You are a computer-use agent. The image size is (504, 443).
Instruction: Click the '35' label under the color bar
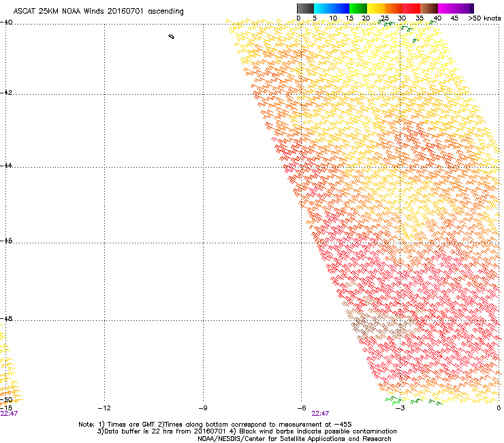420,18
